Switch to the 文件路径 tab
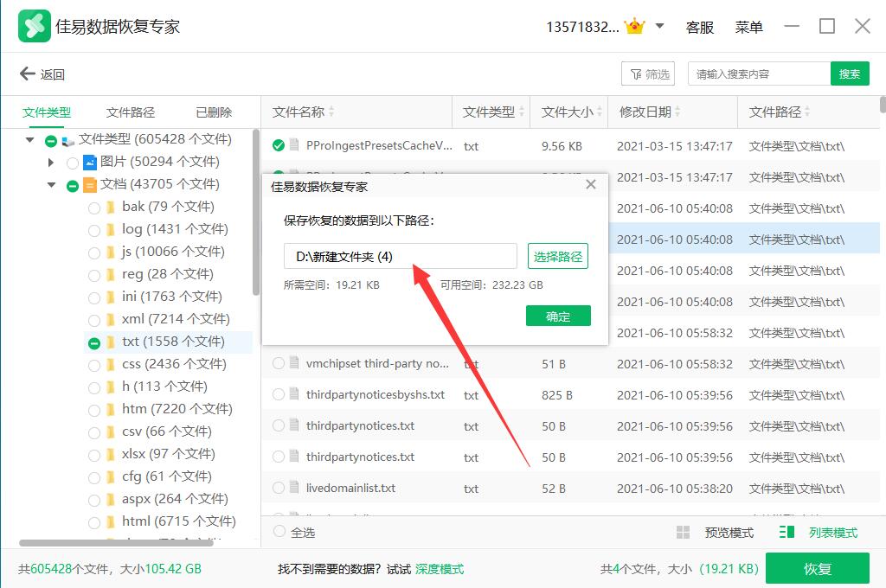This screenshot has width=886, height=588. click(131, 112)
